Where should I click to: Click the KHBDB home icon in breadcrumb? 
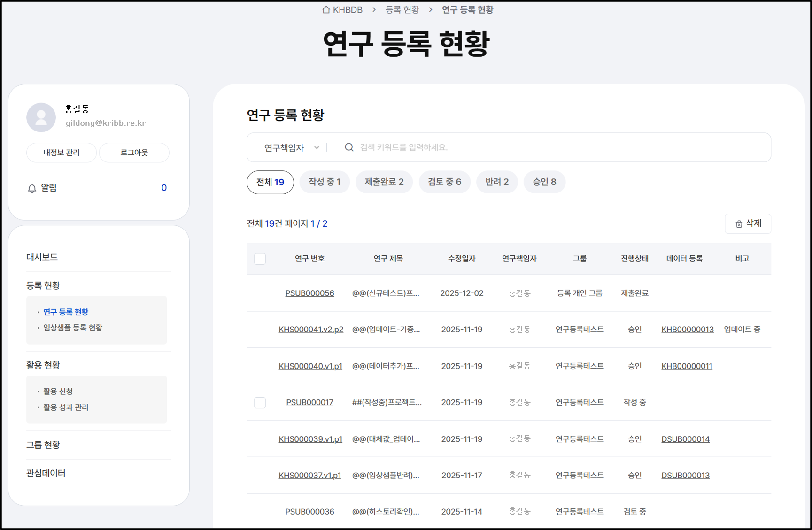[326, 9]
